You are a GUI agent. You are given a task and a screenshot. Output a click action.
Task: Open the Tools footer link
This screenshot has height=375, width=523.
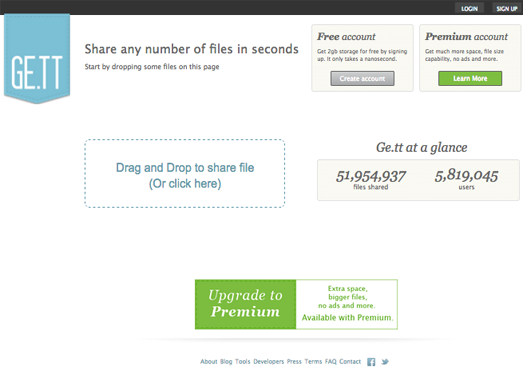tap(242, 362)
